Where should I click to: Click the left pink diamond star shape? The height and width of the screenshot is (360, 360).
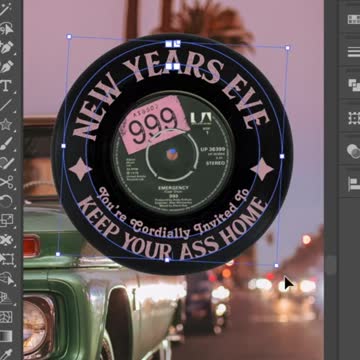click(80, 169)
